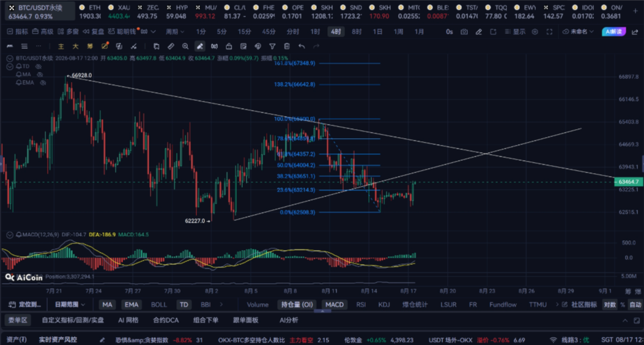Expand chart type chevron beside candle icon
Screen dimensions: 644x345
coord(154,32)
